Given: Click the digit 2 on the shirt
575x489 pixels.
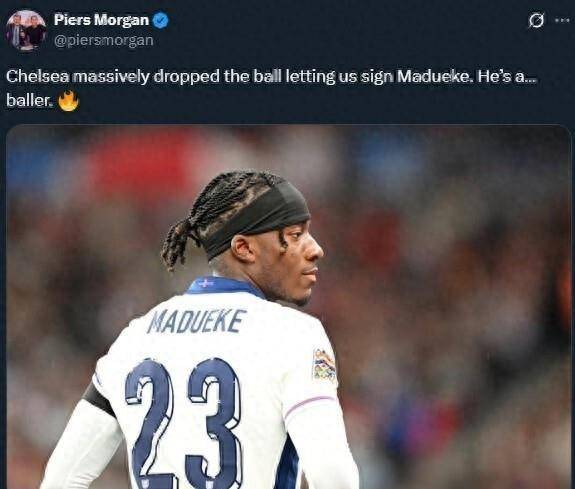Looking at the screenshot, I should (x=150, y=422).
